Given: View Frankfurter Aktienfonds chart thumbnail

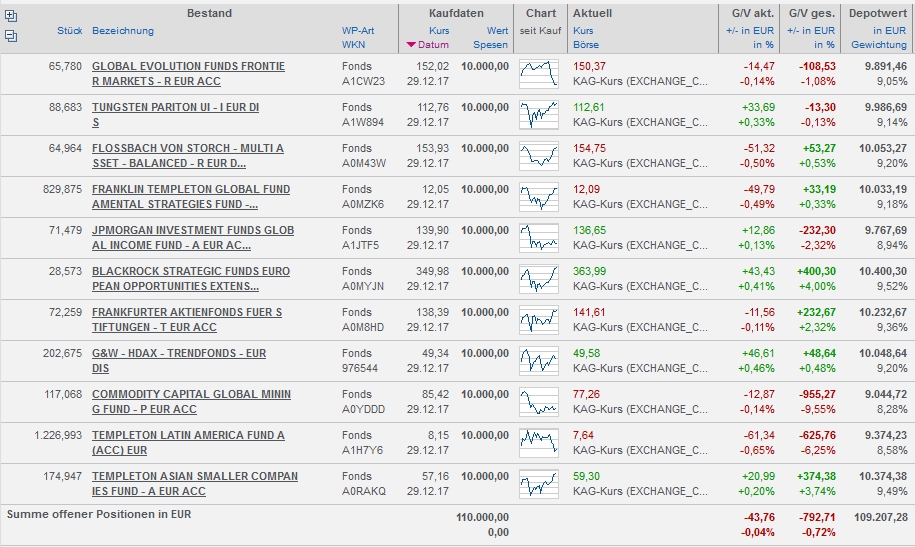Looking at the screenshot, I should pyautogui.click(x=539, y=320).
